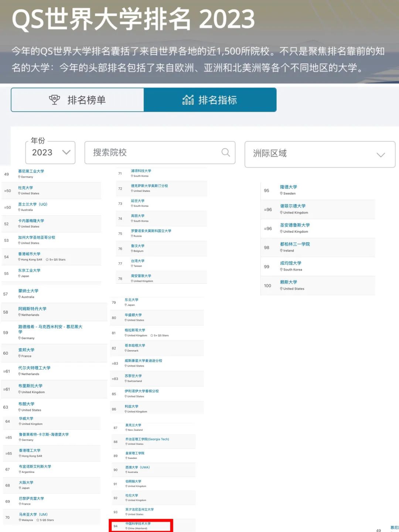Click the Ireland country label
This screenshot has width=399, height=532.
coord(289,251)
